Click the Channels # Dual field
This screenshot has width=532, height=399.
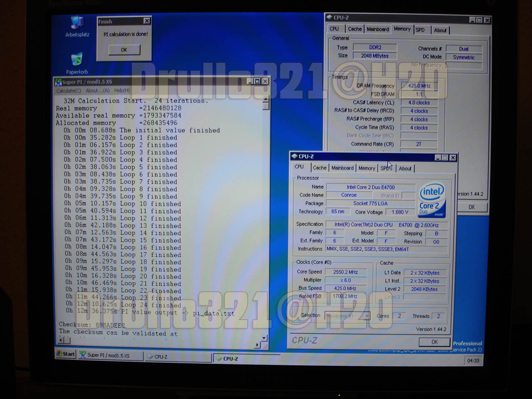[464, 49]
